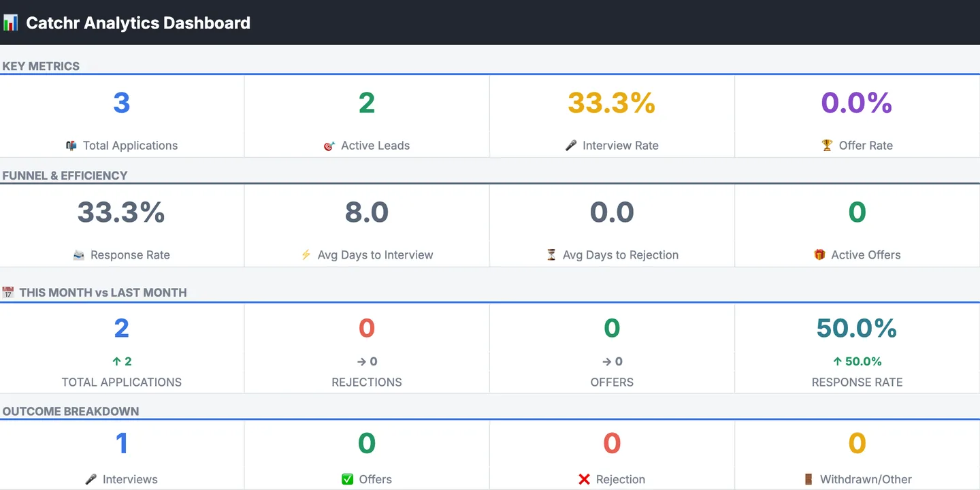Click the inbox icon beside Response Rate
Image resolution: width=980 pixels, height=490 pixels.
(79, 255)
